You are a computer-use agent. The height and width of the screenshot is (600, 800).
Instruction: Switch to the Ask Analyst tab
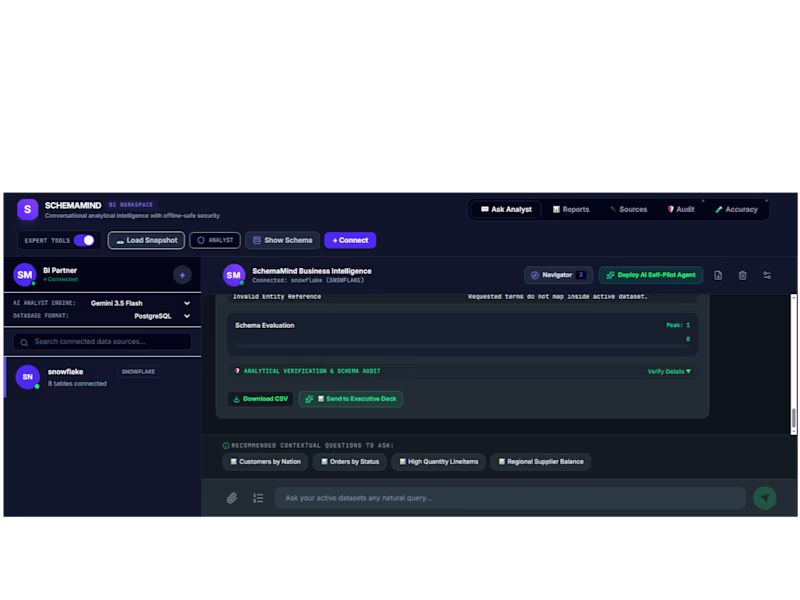point(506,209)
